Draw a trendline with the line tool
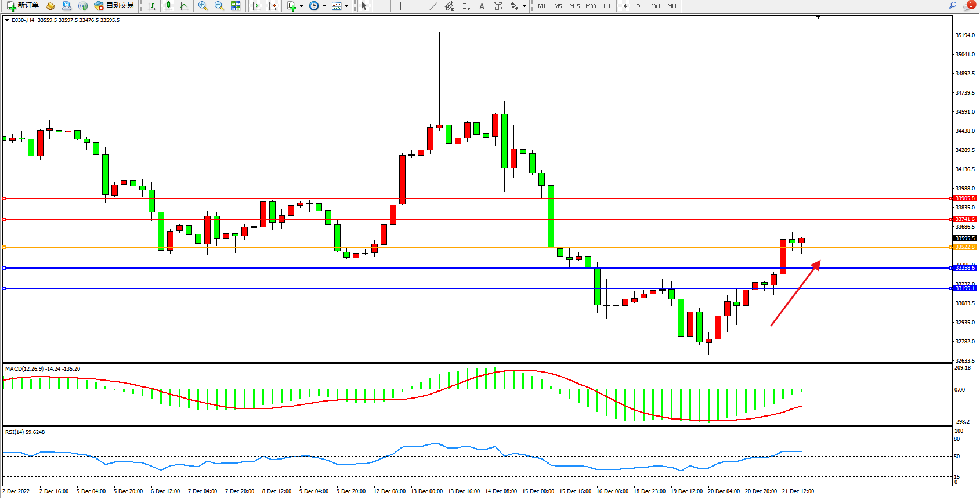The image size is (980, 499). click(x=433, y=6)
